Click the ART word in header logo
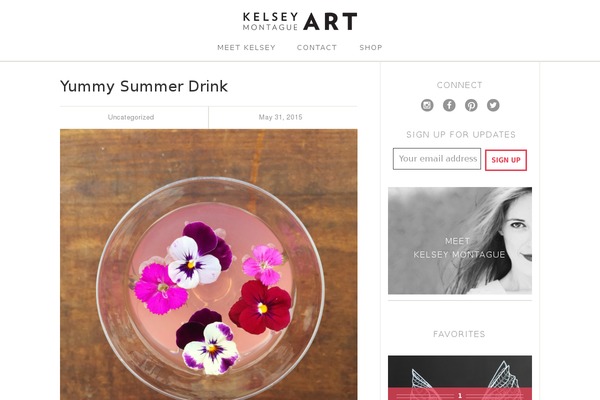600x400 pixels. coord(330,21)
